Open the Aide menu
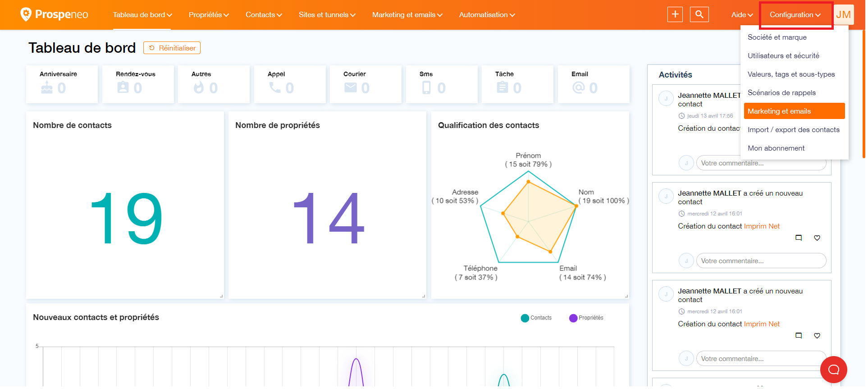 click(x=742, y=15)
